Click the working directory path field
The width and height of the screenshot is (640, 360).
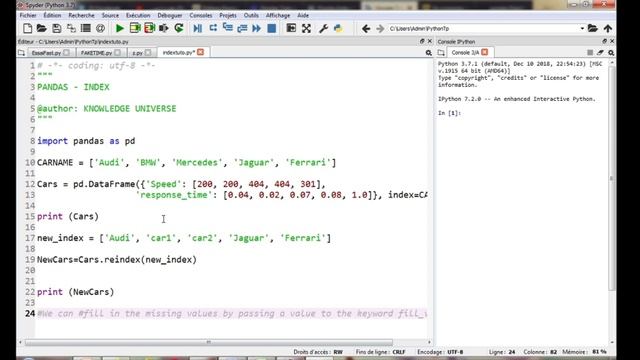[x=484, y=29]
